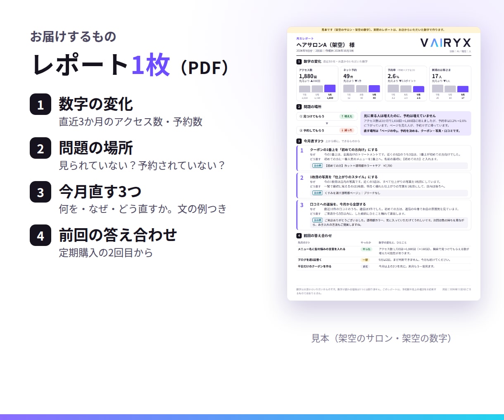Click the クーポンの1番上を「初めての方向け」にする item
Viewport: 504px width, 420px height.
pyautogui.click(x=384, y=158)
